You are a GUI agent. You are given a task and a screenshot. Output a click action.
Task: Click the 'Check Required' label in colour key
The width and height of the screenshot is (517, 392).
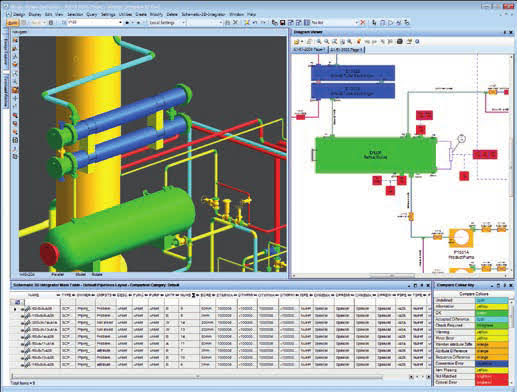pos(449,325)
